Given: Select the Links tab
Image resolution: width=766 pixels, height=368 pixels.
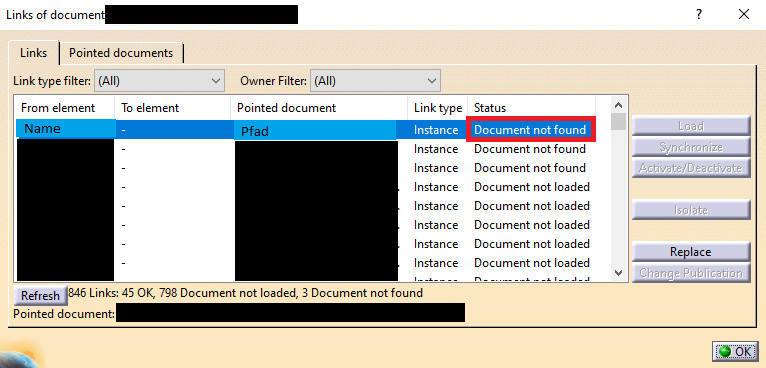Looking at the screenshot, I should (34, 53).
